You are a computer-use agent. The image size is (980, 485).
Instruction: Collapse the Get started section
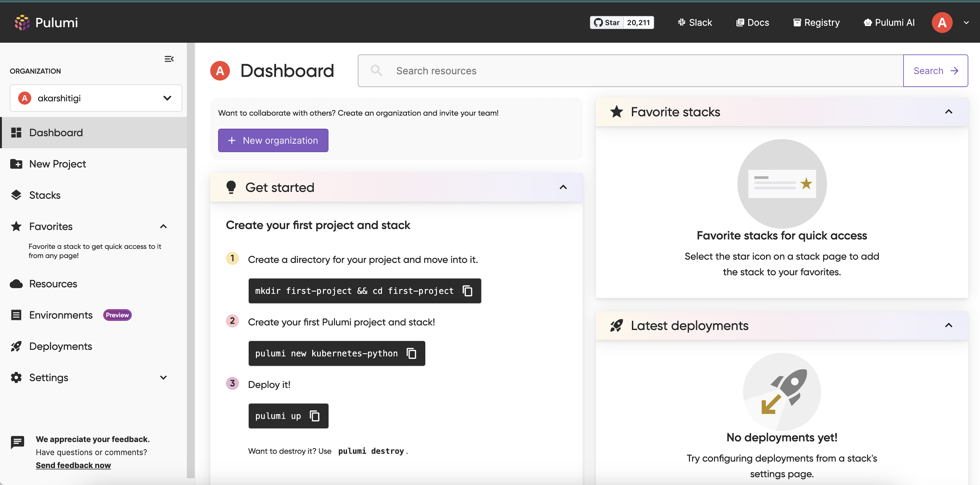click(563, 187)
